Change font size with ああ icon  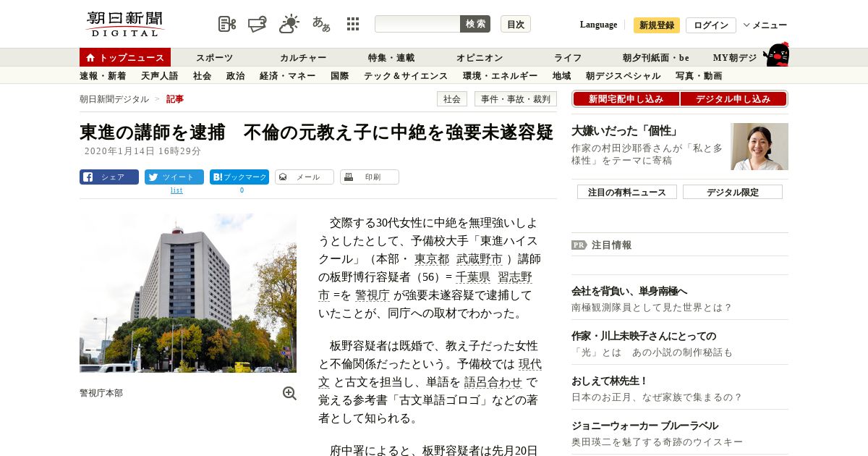coord(321,24)
